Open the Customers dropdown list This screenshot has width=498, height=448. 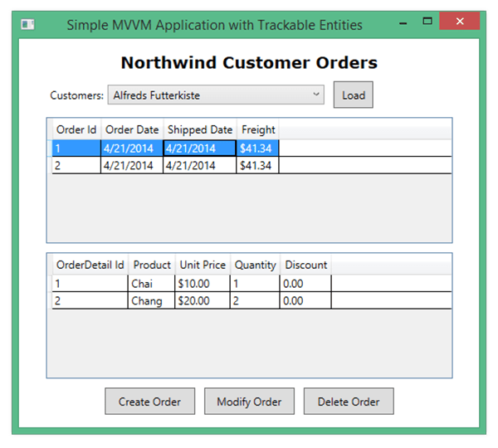click(x=215, y=95)
